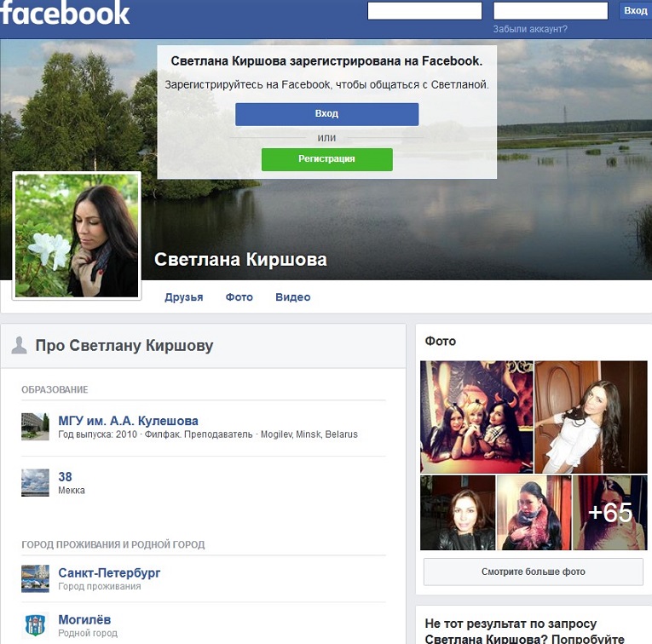Click the Фото panel heading
This screenshot has width=652, height=644.
[x=441, y=342]
